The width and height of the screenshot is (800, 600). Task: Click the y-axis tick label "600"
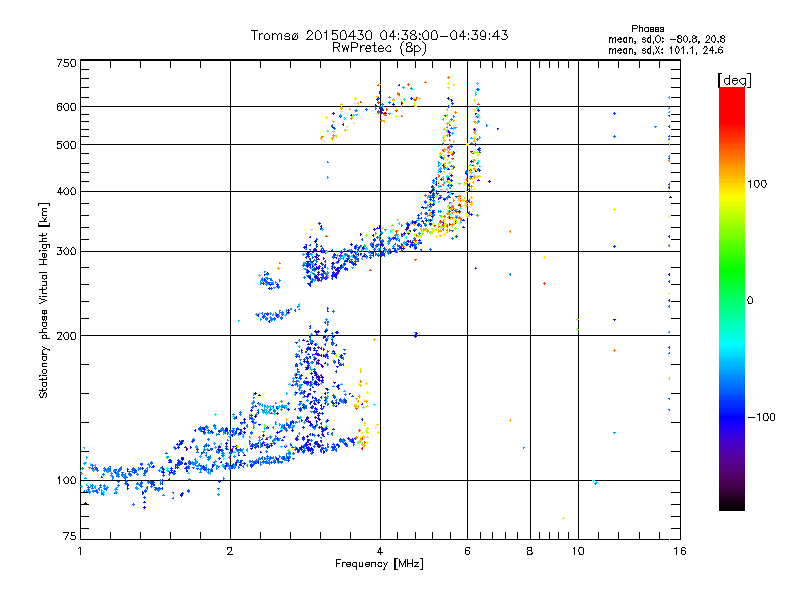[x=66, y=107]
